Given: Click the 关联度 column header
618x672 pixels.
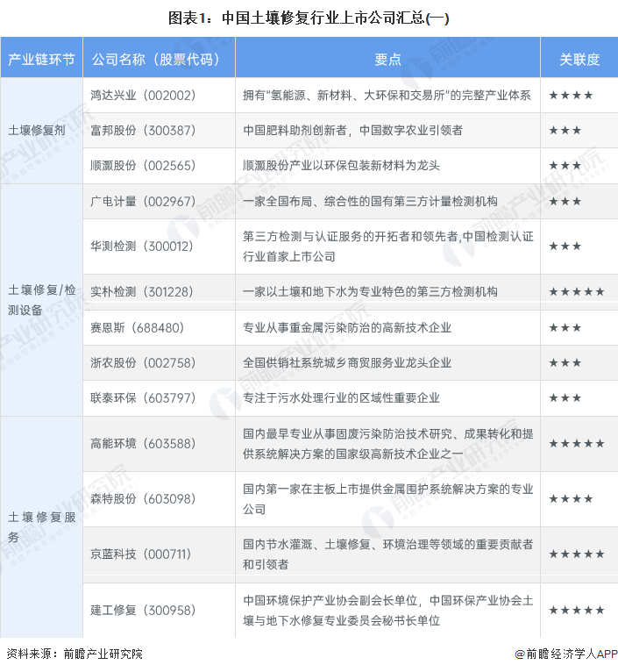Looking at the screenshot, I should point(579,59).
